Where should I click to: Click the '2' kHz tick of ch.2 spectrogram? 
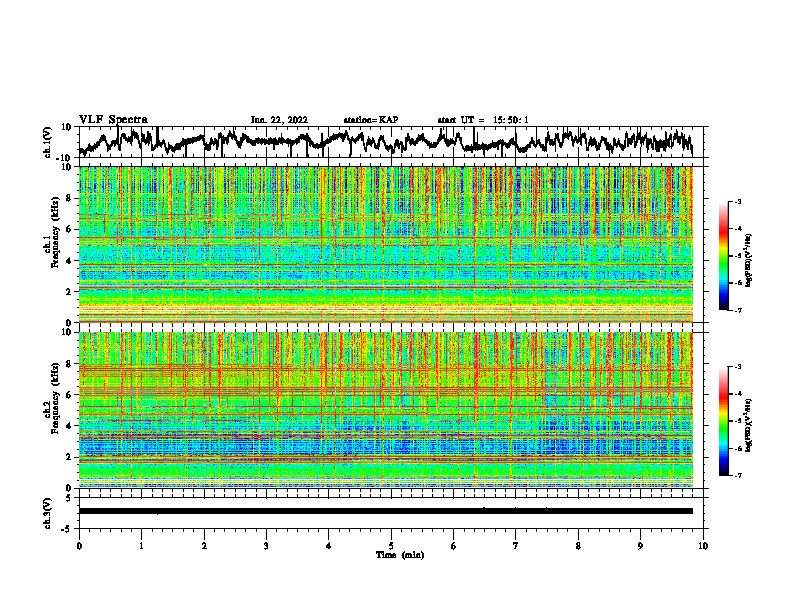(x=69, y=457)
